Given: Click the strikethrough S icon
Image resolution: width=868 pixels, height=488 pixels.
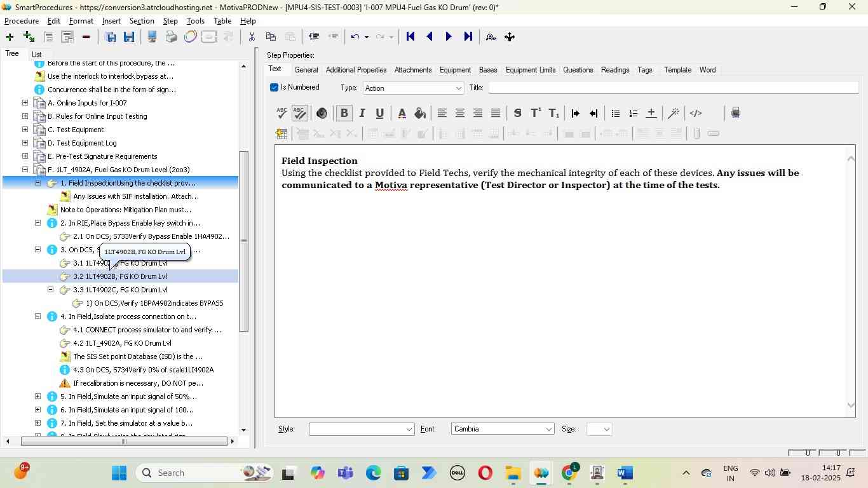Looking at the screenshot, I should pos(517,113).
